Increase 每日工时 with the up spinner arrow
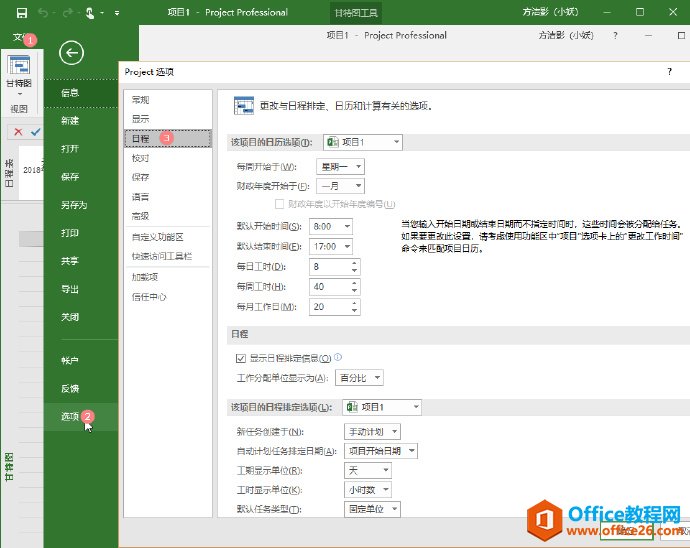The image size is (690, 548). pos(354,263)
